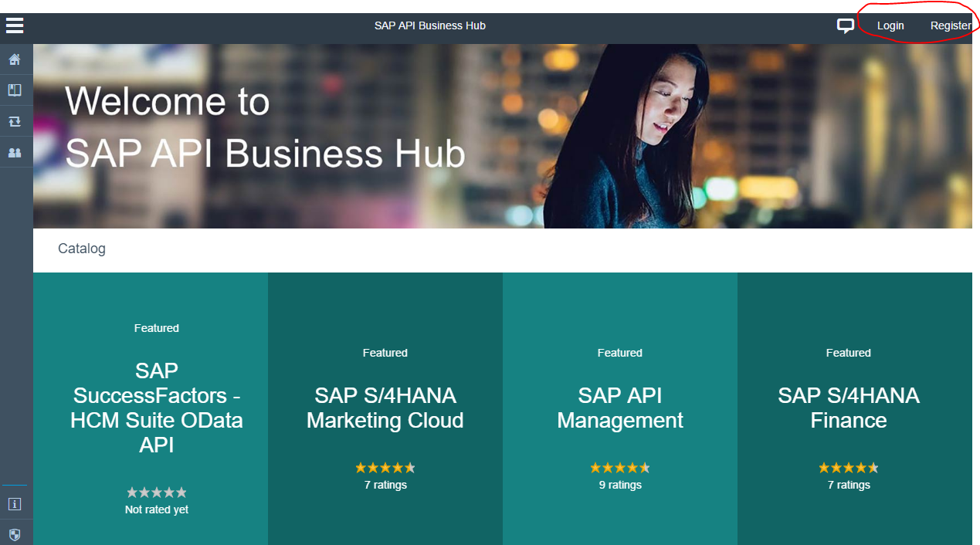Screen dimensions: 980x545
Task: Select the Login link in the header
Action: click(x=890, y=25)
